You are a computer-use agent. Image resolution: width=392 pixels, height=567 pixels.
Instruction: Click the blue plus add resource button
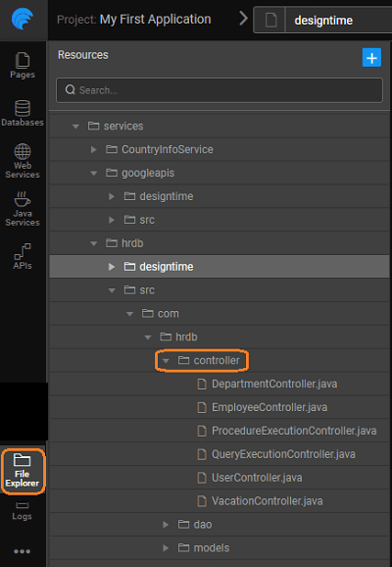(x=371, y=58)
